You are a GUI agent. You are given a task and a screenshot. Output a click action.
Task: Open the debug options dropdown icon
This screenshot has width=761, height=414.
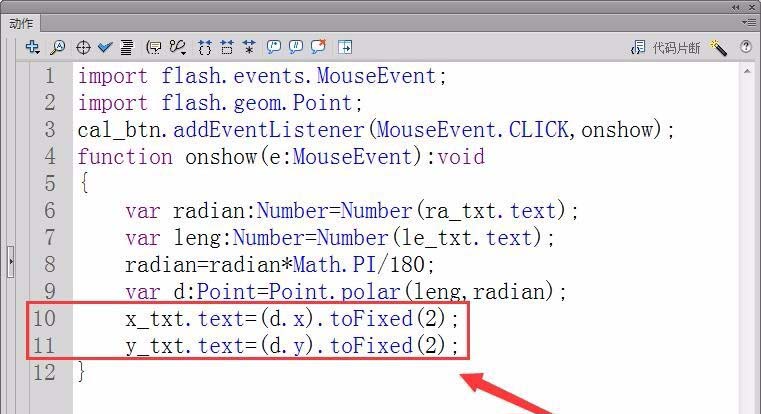click(x=178, y=47)
